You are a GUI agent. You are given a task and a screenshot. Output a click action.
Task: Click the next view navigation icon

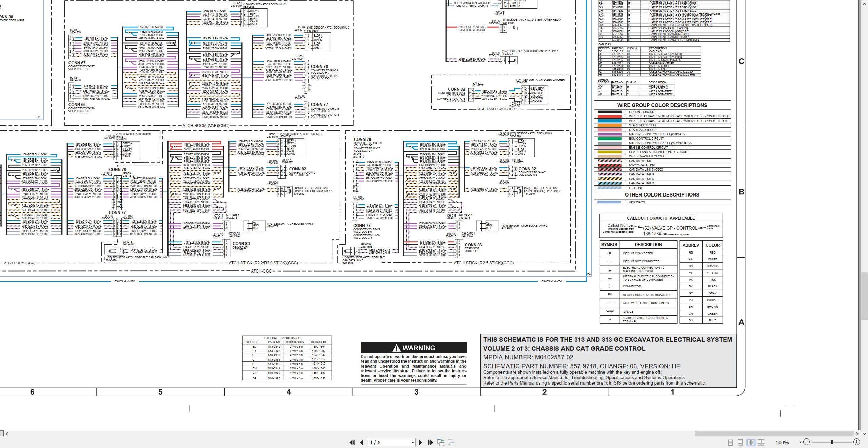pos(451,442)
